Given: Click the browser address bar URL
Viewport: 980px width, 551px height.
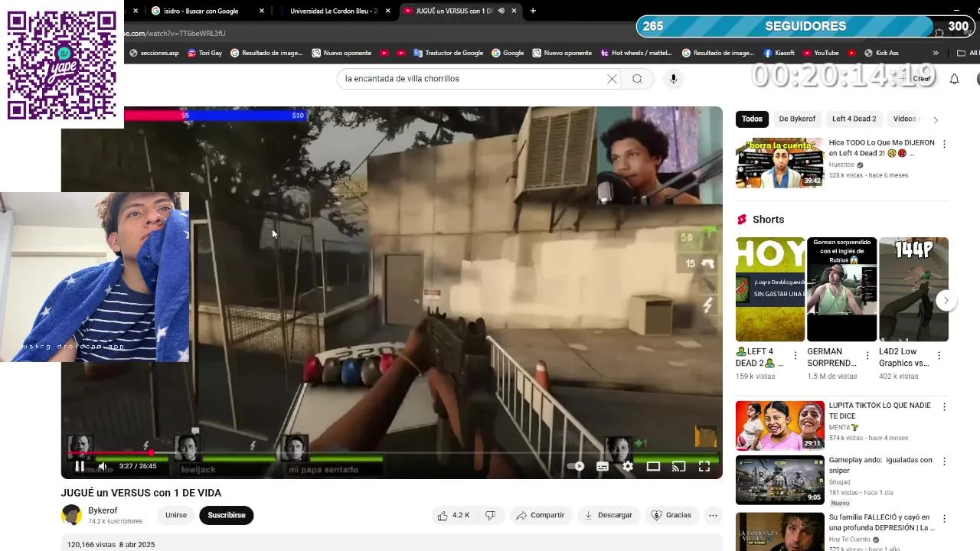Looking at the screenshot, I should click(175, 33).
